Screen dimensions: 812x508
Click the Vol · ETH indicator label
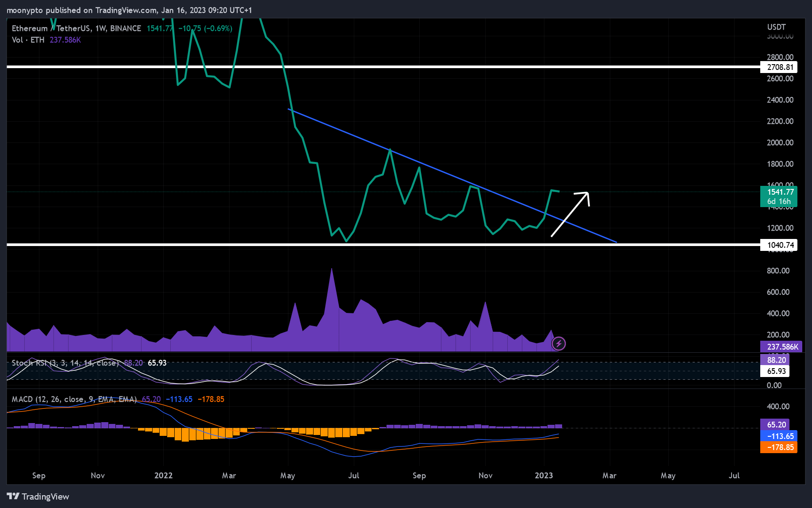(x=28, y=40)
